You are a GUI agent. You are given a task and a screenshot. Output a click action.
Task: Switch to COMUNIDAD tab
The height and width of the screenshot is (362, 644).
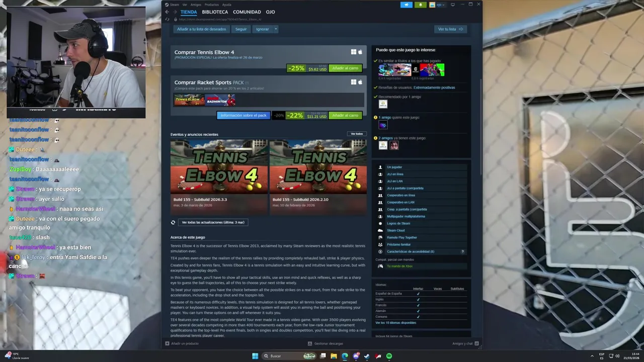pyautogui.click(x=247, y=12)
